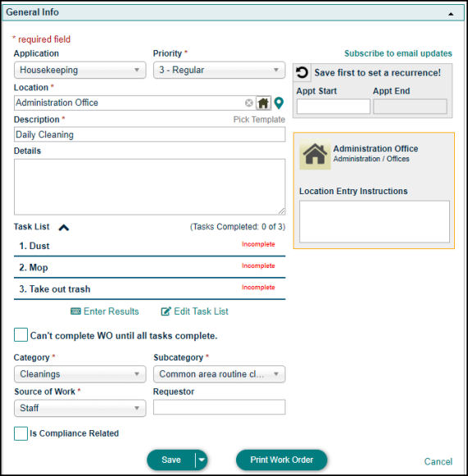The height and width of the screenshot is (476, 468).
Task: Click Subscribe to email updates link
Action: (x=398, y=53)
